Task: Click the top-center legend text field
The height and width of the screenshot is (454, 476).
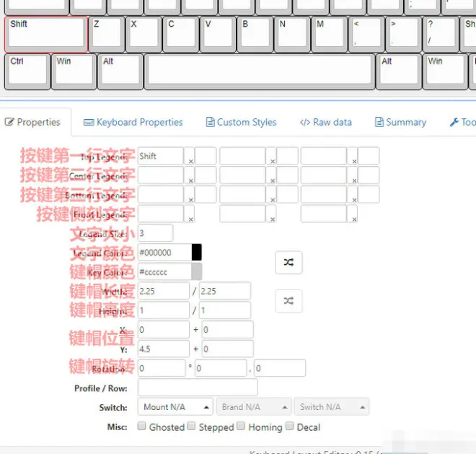Action: [242, 156]
